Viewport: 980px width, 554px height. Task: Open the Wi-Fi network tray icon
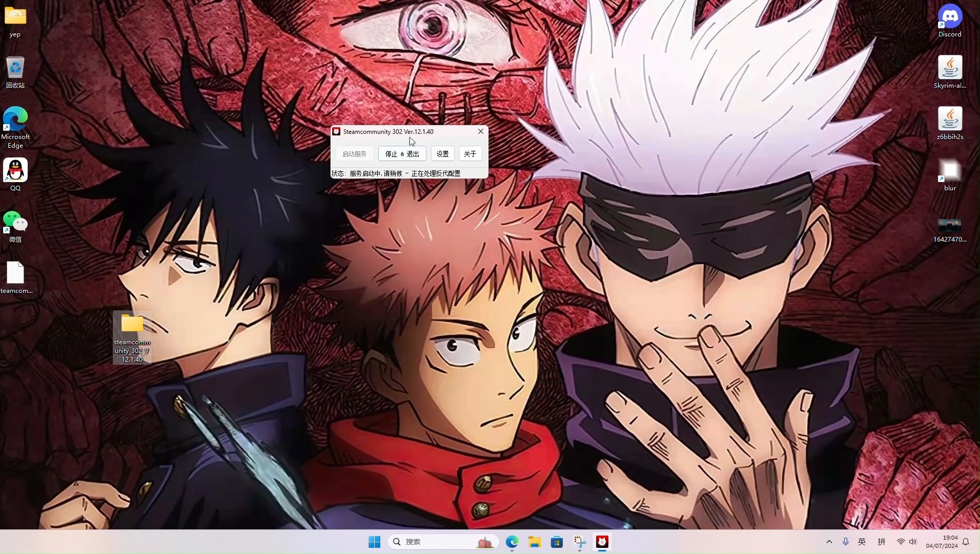click(x=901, y=542)
